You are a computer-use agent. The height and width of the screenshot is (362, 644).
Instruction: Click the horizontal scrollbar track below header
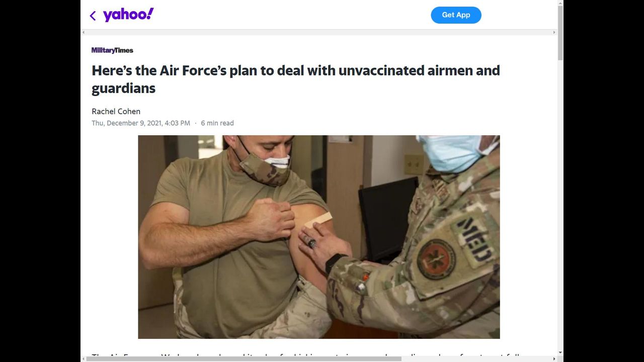point(319,32)
